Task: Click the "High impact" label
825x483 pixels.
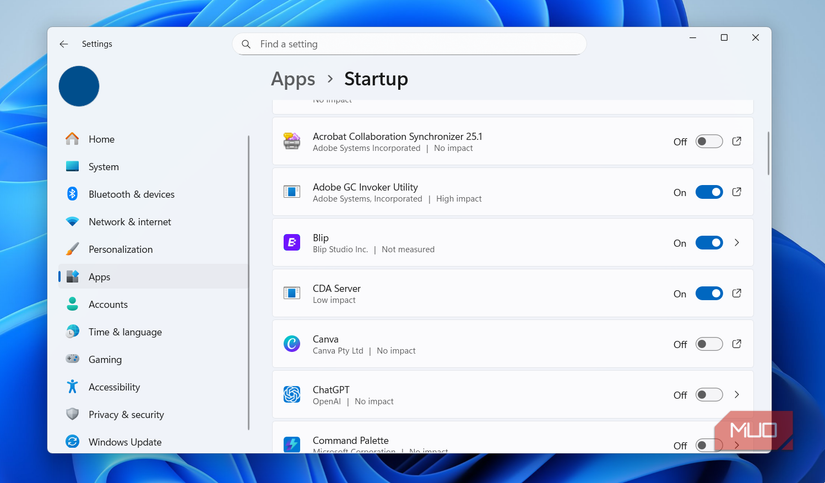Action: point(459,199)
